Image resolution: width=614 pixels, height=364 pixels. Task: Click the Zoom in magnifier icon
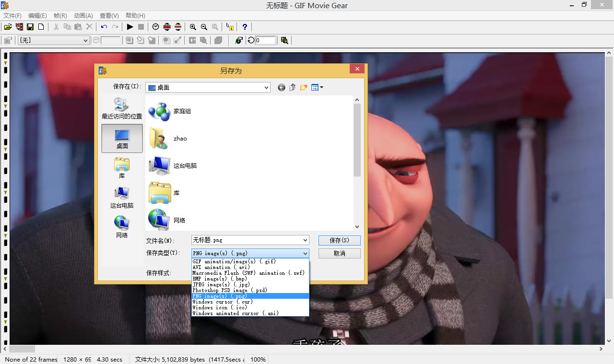(x=193, y=27)
